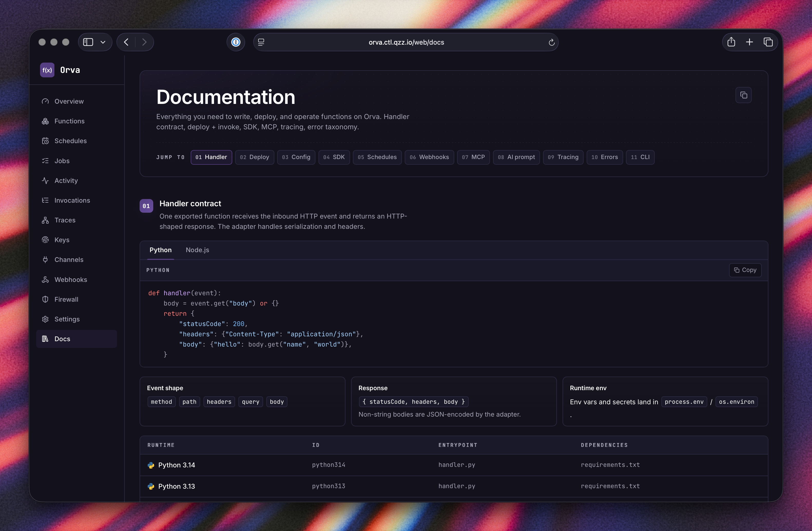This screenshot has height=531, width=812.
Task: Click the Traces network icon
Action: [x=45, y=220]
